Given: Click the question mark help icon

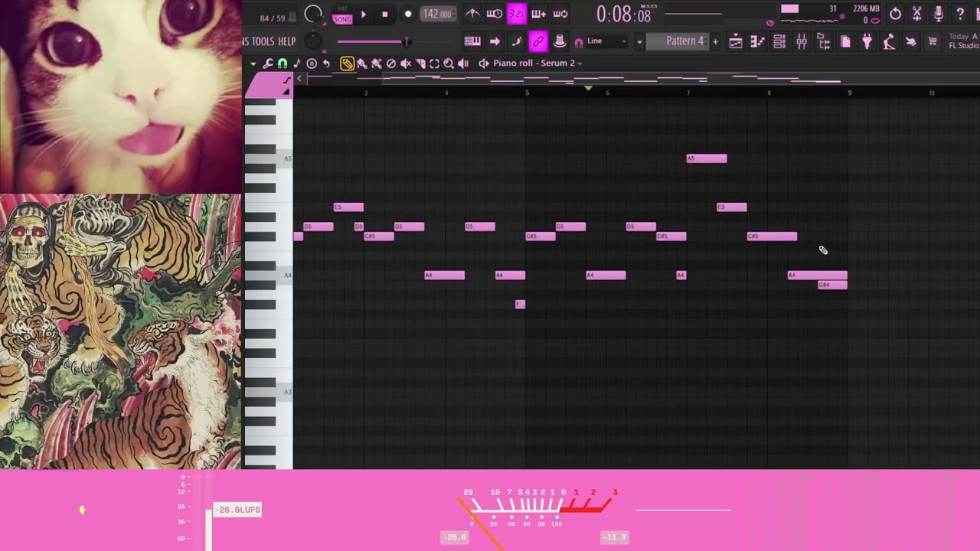Looking at the screenshot, I should coord(960,14).
